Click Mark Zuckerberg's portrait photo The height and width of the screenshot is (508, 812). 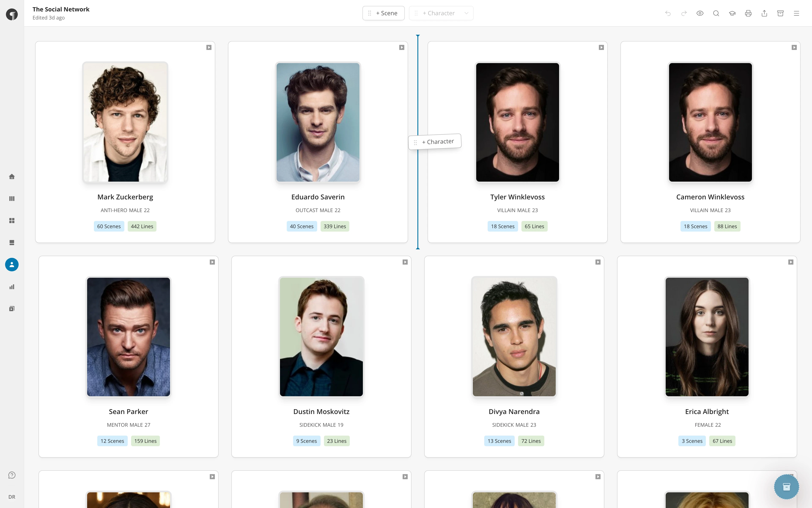(125, 122)
